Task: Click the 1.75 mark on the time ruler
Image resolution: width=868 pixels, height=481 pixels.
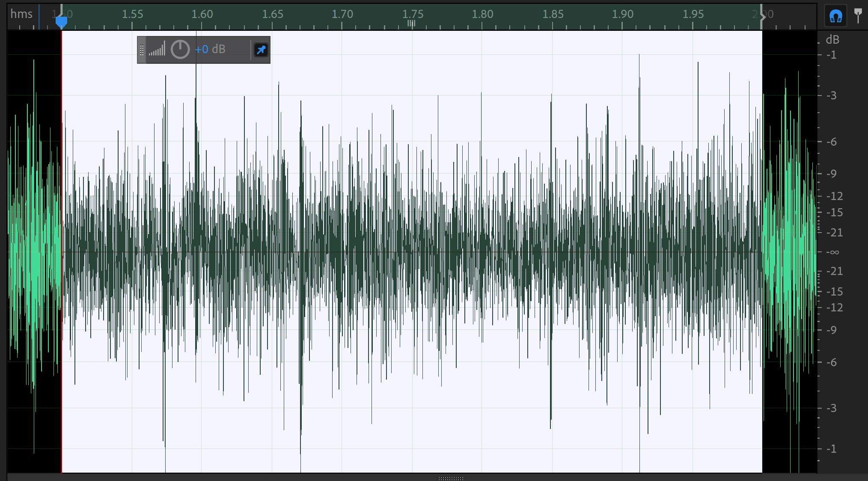Action: pos(413,14)
